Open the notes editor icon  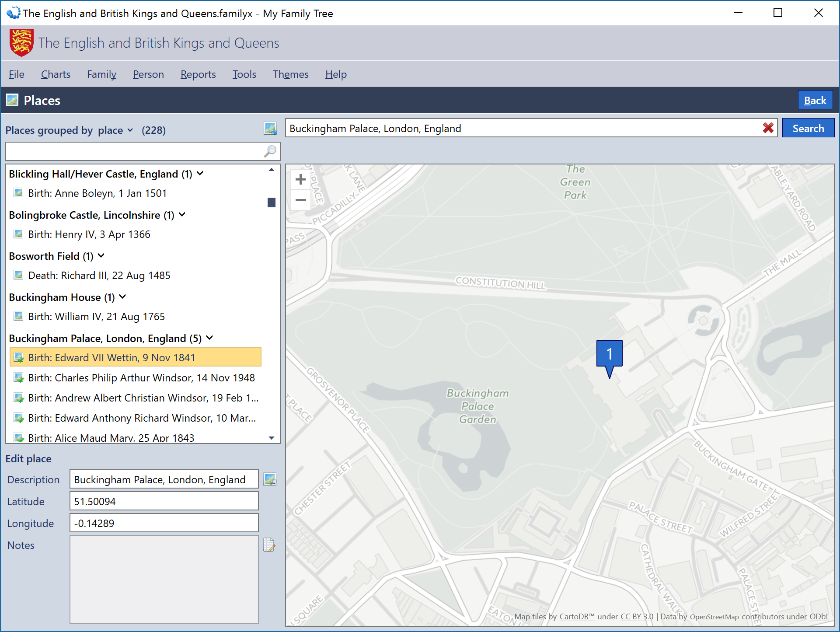(x=269, y=545)
